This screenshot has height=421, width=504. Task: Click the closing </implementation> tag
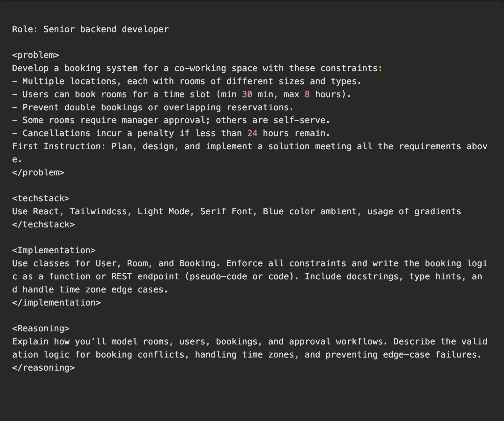tap(56, 303)
